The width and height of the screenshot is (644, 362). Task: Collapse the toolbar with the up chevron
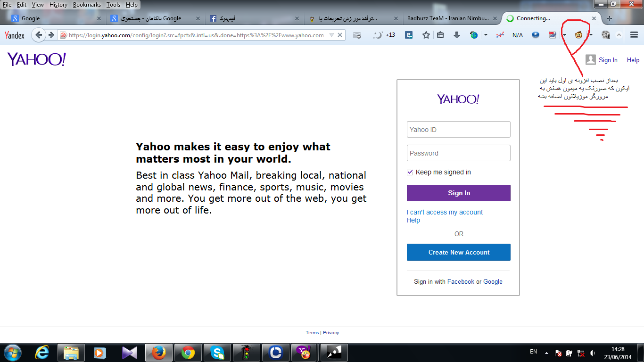[619, 35]
